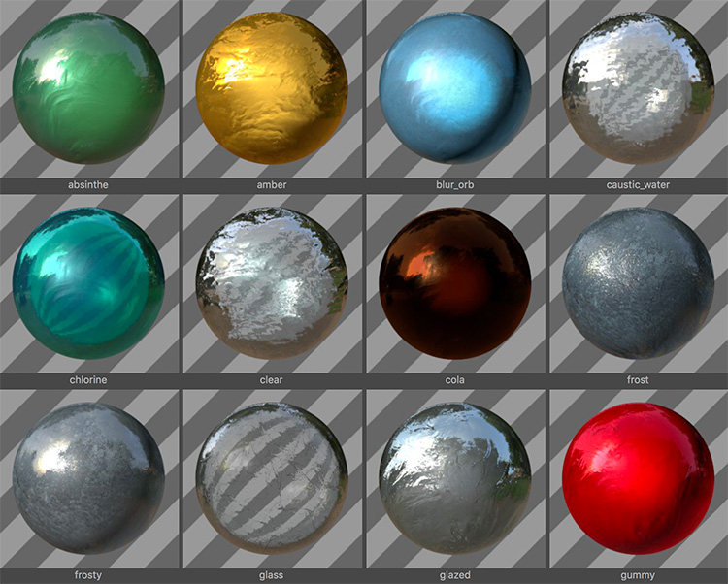The width and height of the screenshot is (728, 584).
Task: Click the "chlorine" material label
Action: [88, 380]
